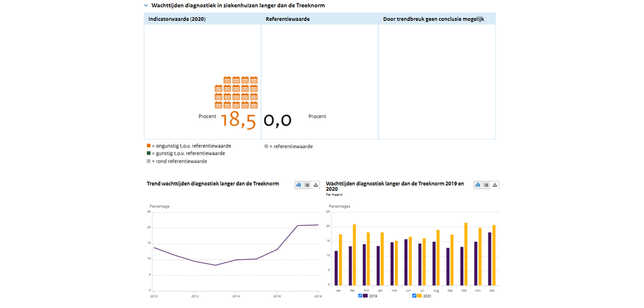
Task: Click the orange 18,5 indicator value
Action: click(x=238, y=120)
